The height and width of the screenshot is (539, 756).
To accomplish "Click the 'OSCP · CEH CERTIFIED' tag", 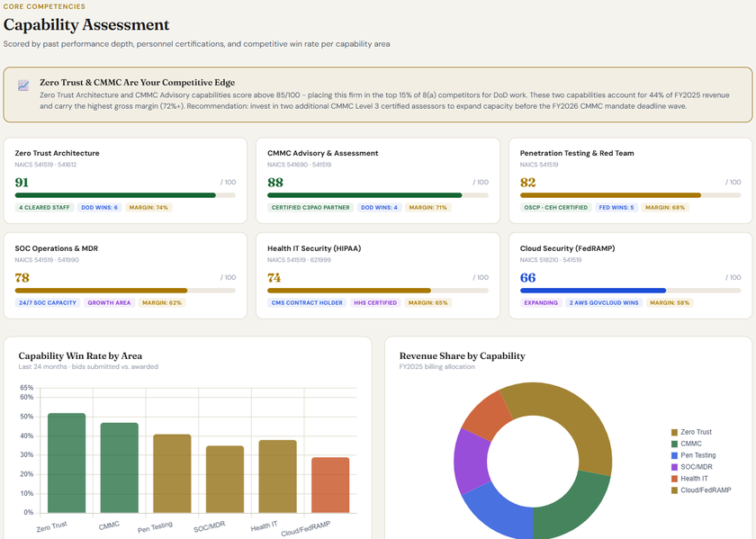I will [x=556, y=207].
